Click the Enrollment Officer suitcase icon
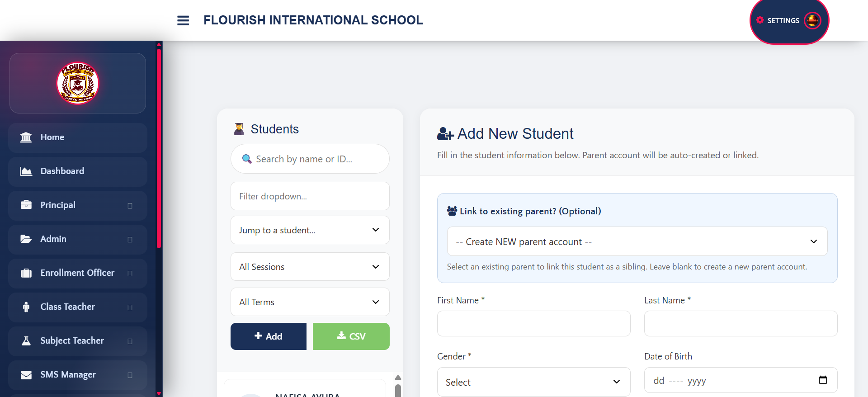Screen dimensions: 868x397 (x=26, y=273)
